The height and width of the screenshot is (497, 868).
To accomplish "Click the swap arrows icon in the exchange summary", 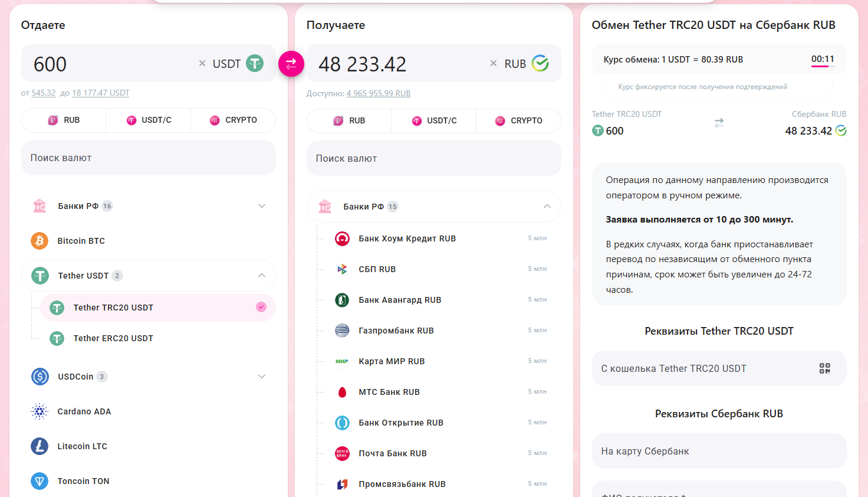I will [x=719, y=123].
